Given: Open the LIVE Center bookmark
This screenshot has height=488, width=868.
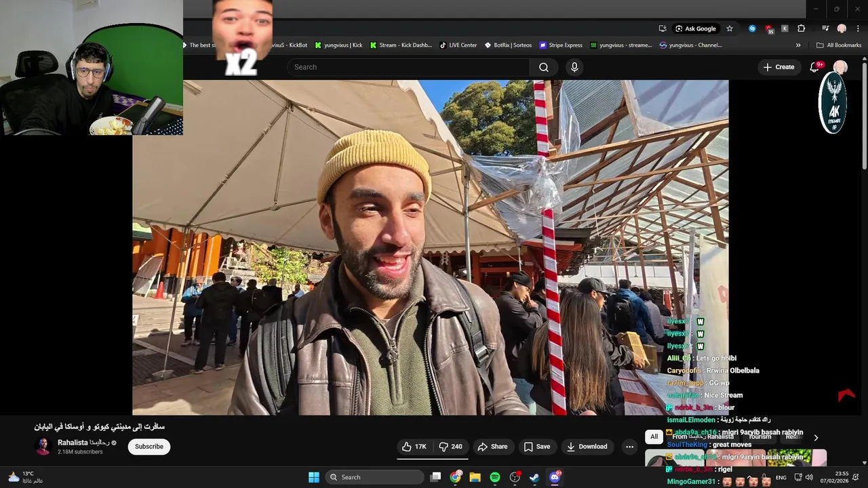Looking at the screenshot, I should tap(458, 45).
